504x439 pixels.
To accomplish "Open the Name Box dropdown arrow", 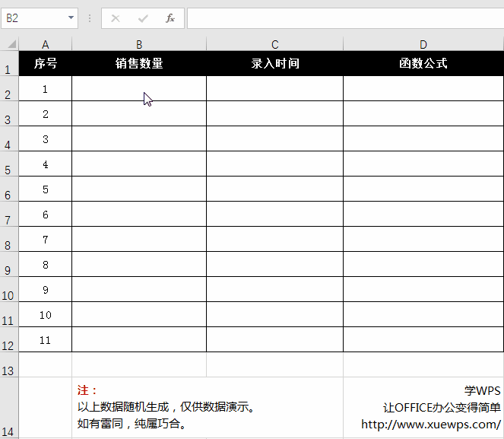I will click(x=71, y=17).
